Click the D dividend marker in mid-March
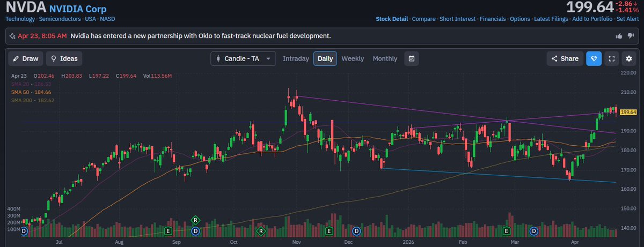 click(533, 231)
